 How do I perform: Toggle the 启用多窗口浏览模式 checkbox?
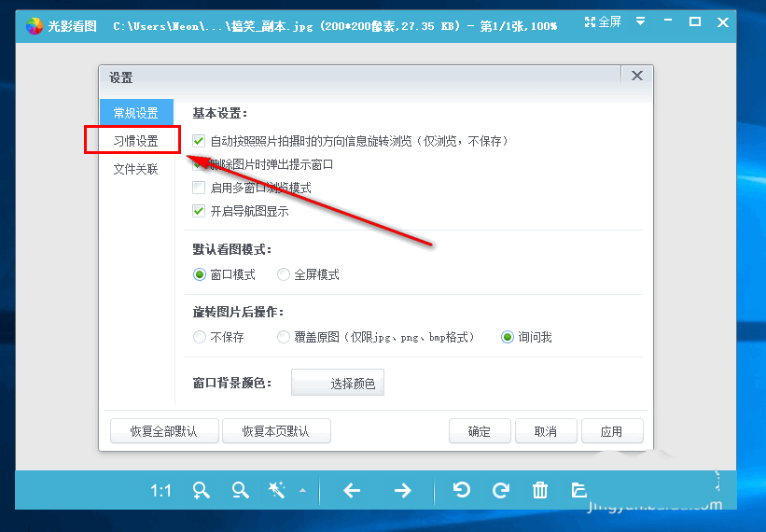[199, 188]
